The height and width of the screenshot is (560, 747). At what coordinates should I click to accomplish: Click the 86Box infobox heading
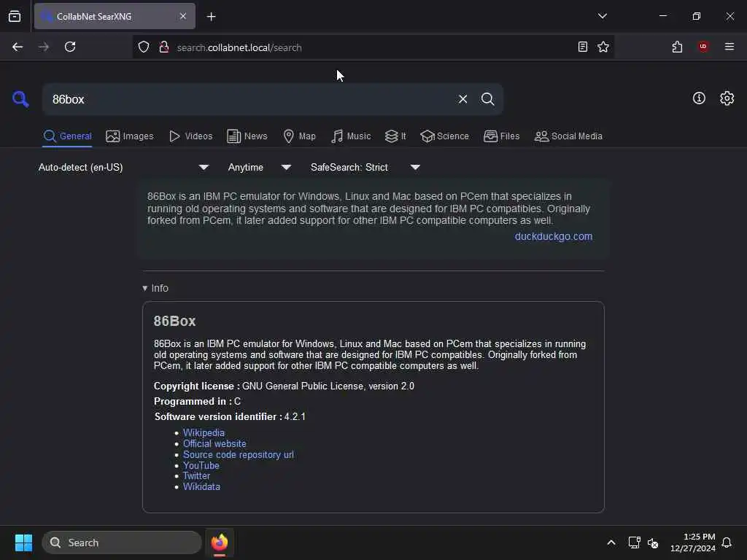(x=174, y=321)
